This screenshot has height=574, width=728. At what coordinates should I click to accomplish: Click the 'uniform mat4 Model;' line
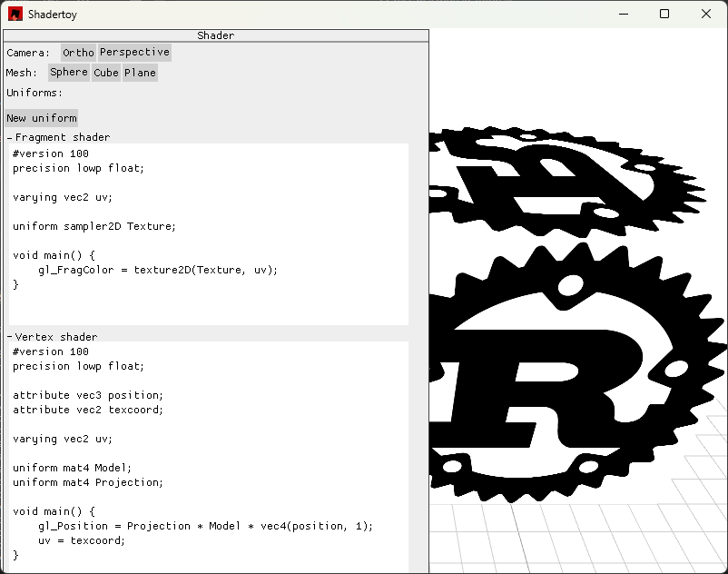(x=72, y=468)
